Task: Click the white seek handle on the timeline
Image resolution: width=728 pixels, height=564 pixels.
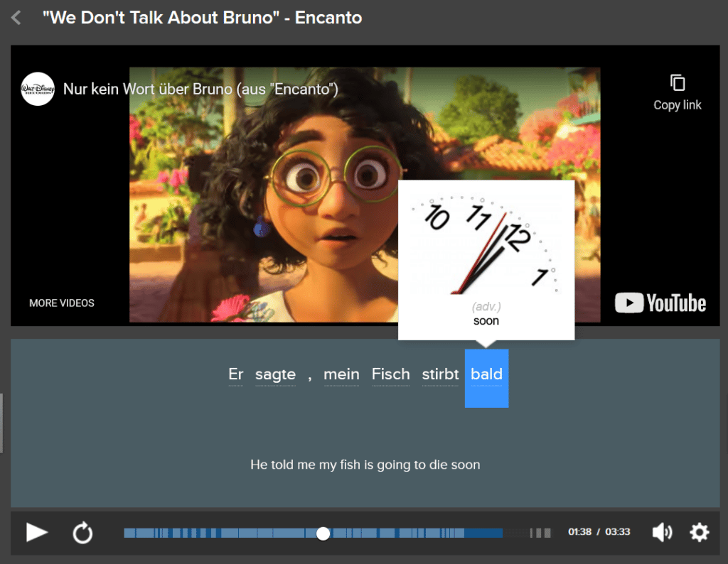Action: [323, 533]
